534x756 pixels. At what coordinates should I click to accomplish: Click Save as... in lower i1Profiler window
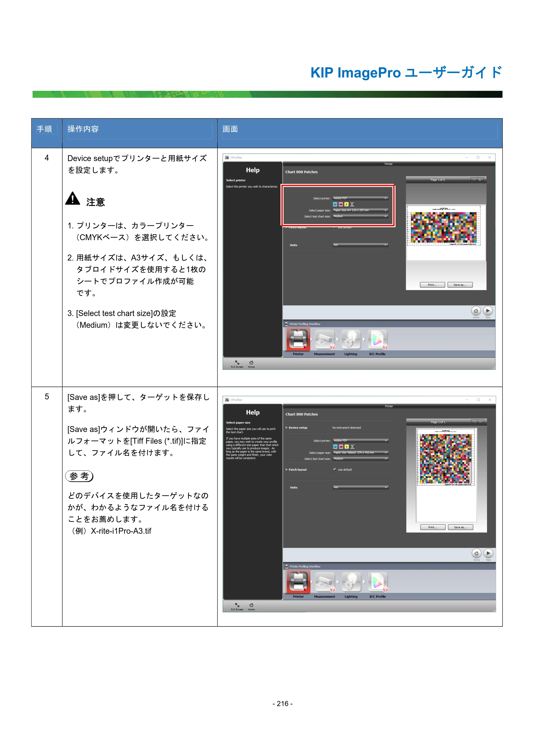point(460,527)
